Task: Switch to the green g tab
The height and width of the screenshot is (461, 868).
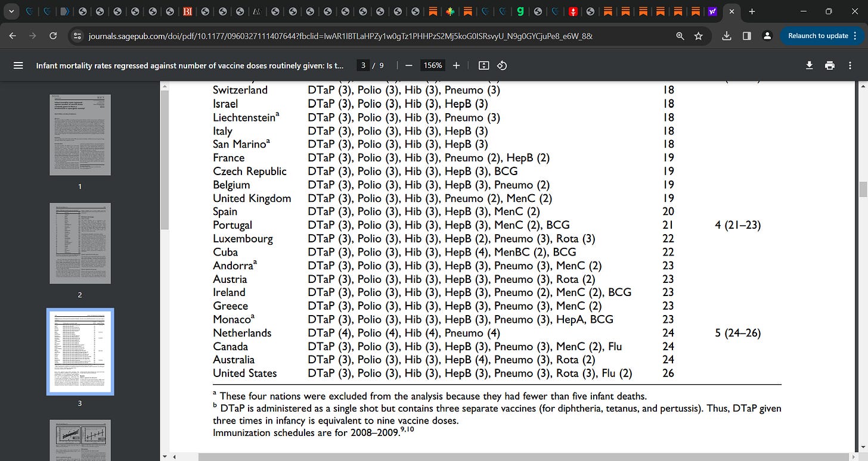Action: (520, 11)
